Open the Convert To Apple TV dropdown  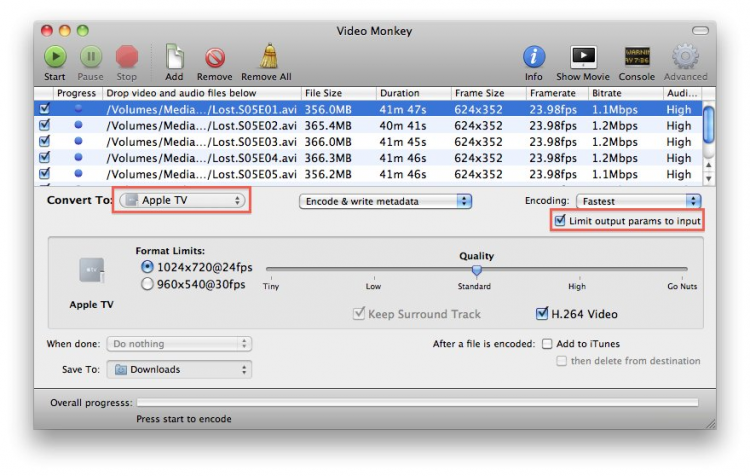point(182,200)
